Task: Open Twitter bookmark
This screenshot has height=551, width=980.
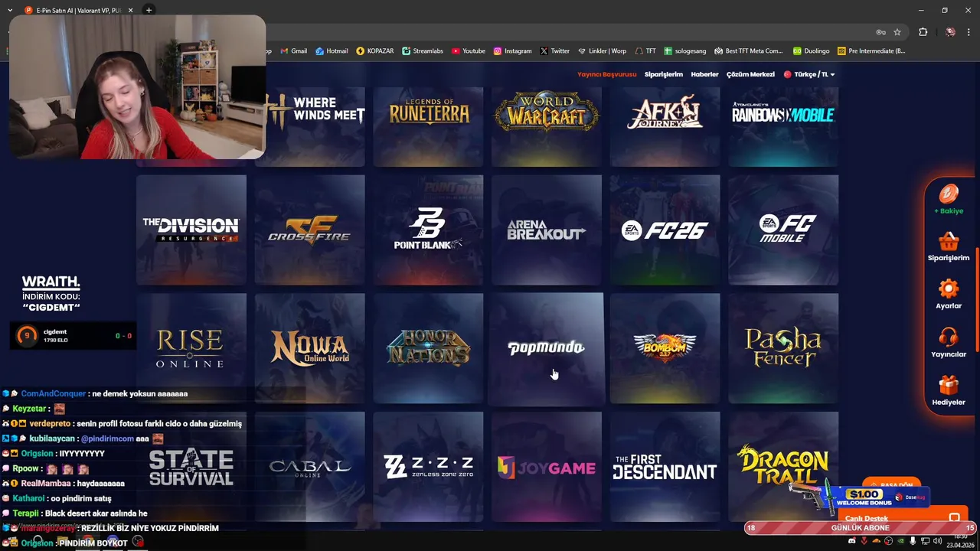Action: click(554, 51)
